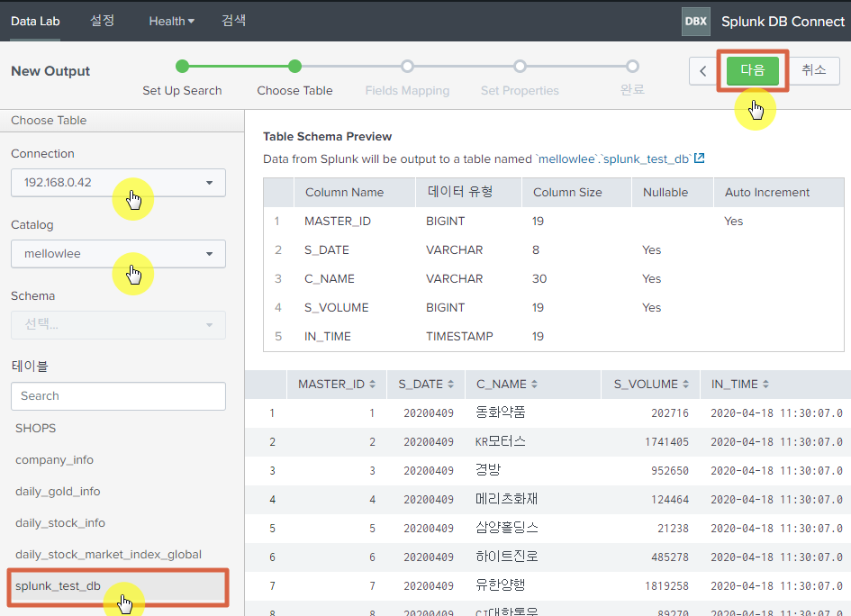Screen dimensions: 851x616
Task: Click the 동화약품 cell
Action: 501,412
